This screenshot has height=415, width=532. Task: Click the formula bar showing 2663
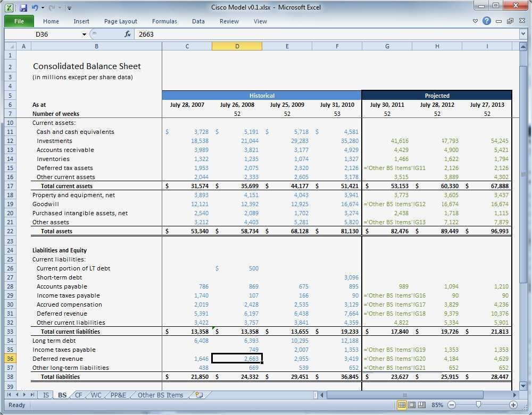(327, 34)
